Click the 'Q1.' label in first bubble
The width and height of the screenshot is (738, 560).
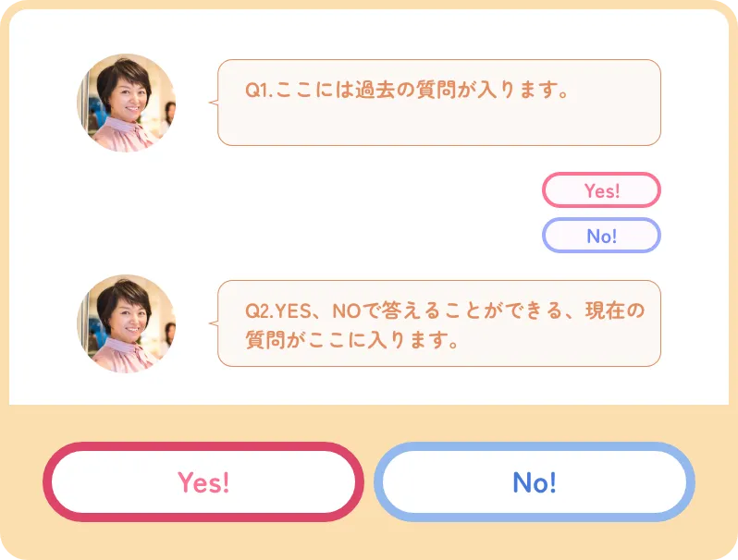click(x=256, y=91)
